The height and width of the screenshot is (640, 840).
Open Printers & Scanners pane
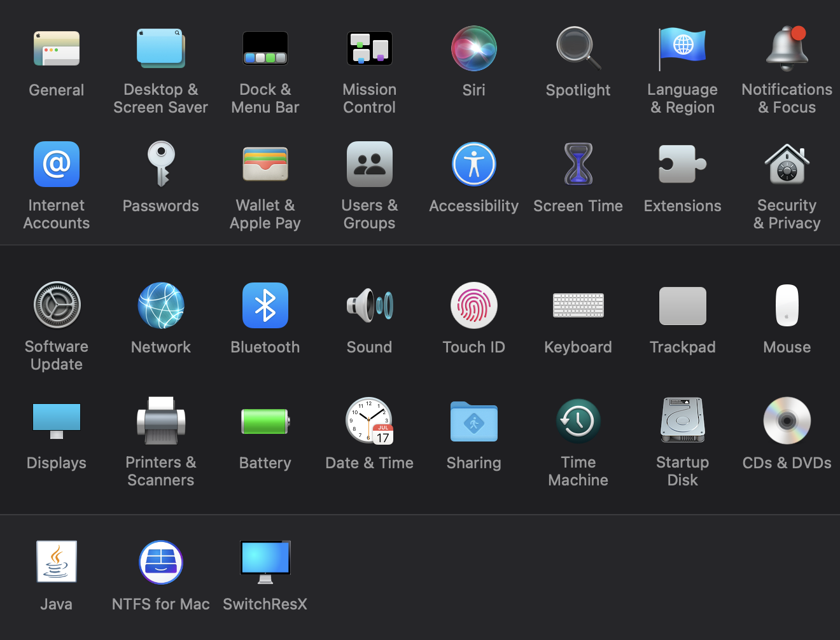click(x=161, y=421)
